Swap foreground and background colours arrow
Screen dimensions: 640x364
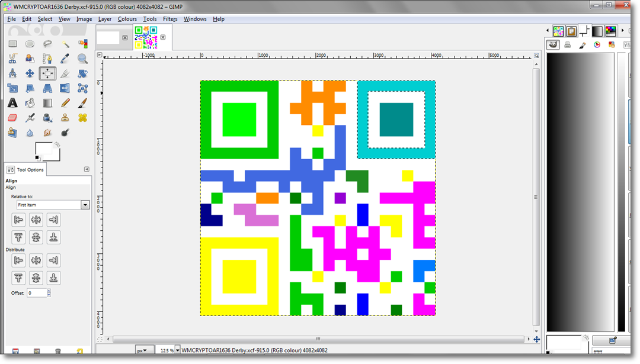[57, 144]
